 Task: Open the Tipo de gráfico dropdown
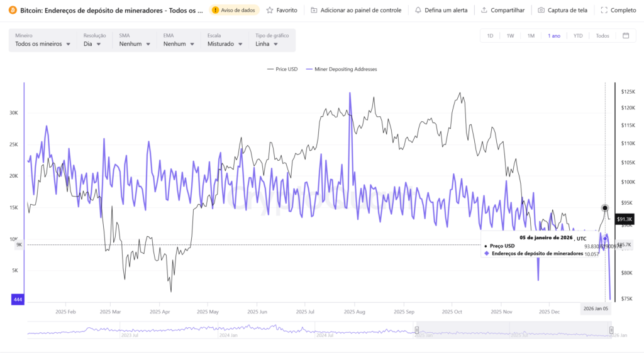coord(272,44)
